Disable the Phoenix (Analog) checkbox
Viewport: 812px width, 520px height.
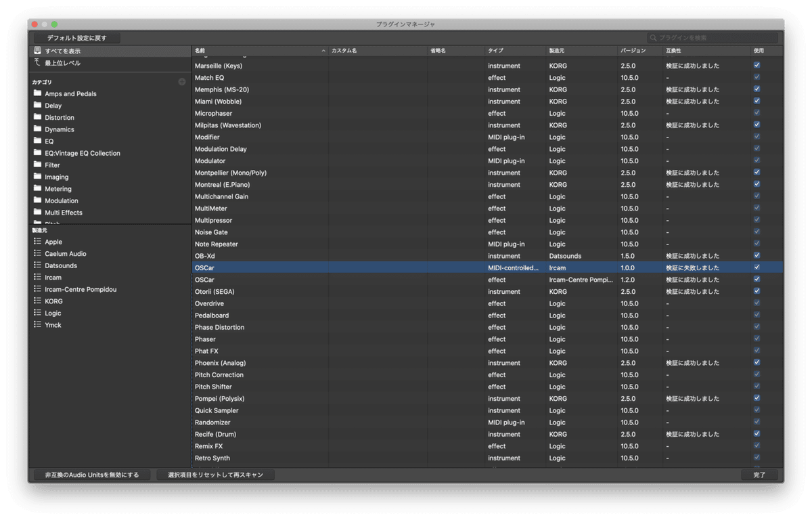(757, 362)
